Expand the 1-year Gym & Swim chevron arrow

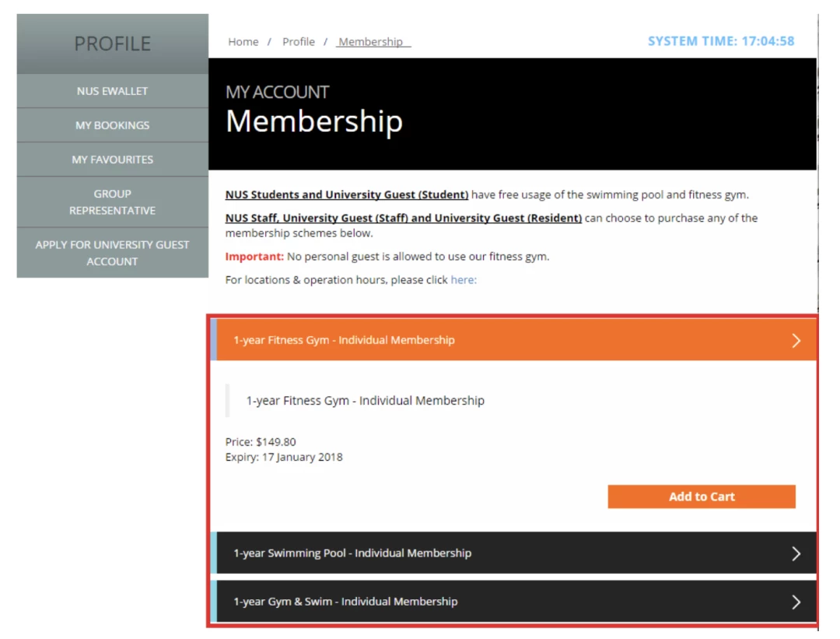[796, 602]
